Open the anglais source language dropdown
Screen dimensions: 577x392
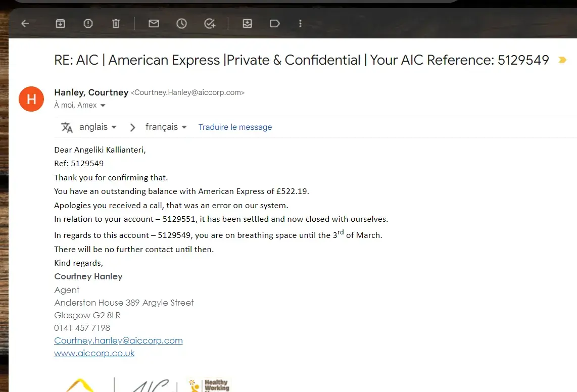click(98, 127)
